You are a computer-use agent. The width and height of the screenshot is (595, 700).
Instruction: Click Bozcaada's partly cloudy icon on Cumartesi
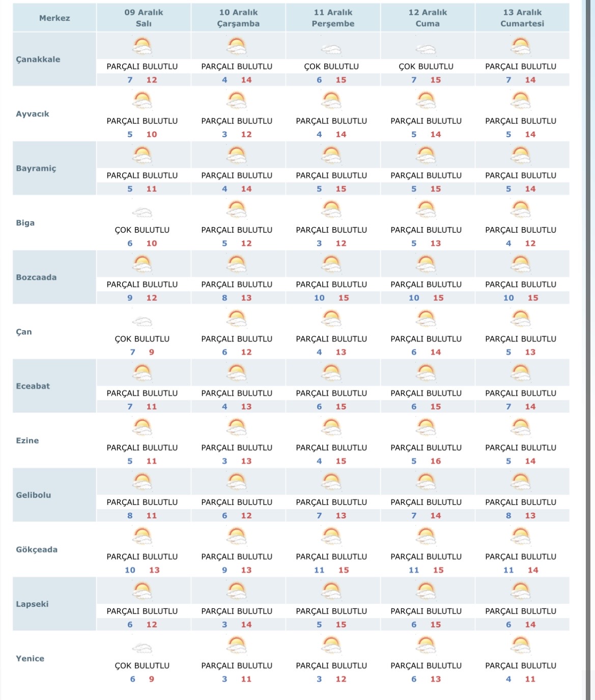pyautogui.click(x=521, y=264)
